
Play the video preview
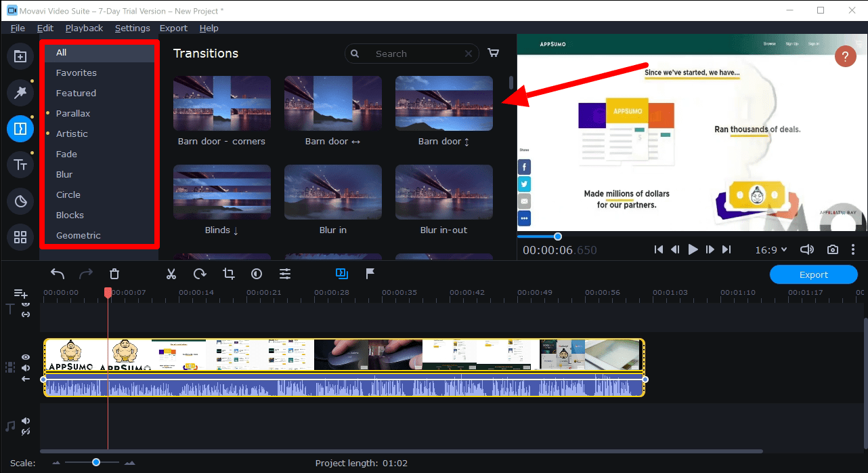(x=693, y=249)
